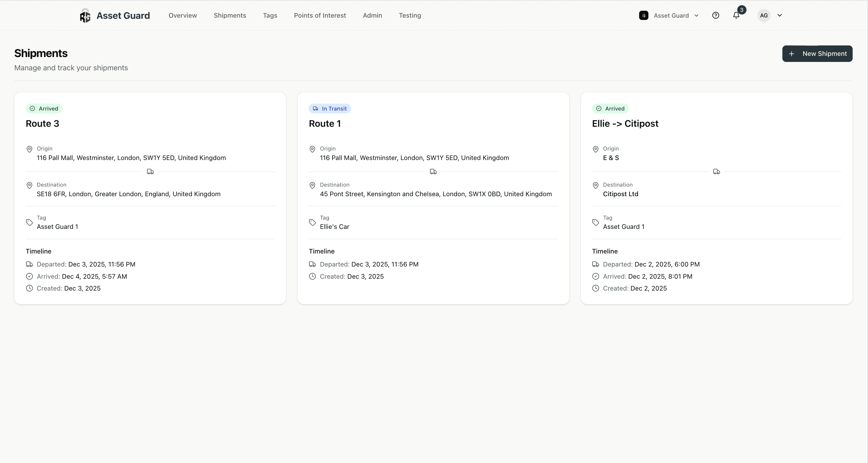Click the Route 1 origin 116 Pall Mall address
Screen dimensions: 868x463
(x=414, y=158)
